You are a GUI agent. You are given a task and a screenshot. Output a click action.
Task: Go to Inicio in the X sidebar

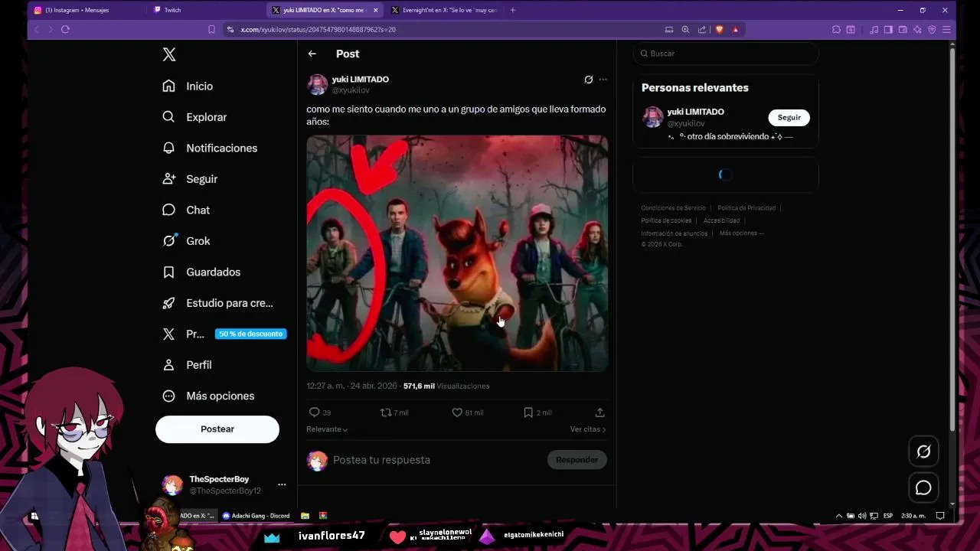click(188, 86)
